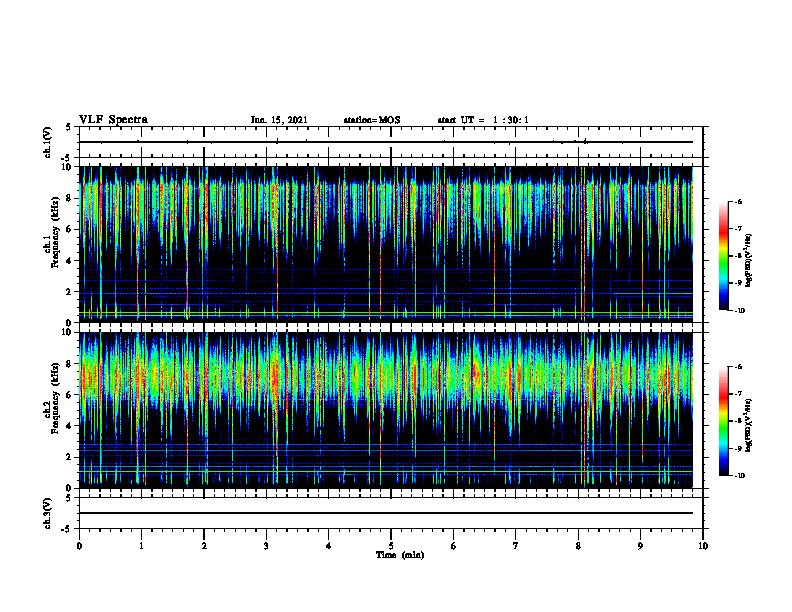
Task: Click the "-6" label on ch.2 color scale
Action: (x=738, y=367)
